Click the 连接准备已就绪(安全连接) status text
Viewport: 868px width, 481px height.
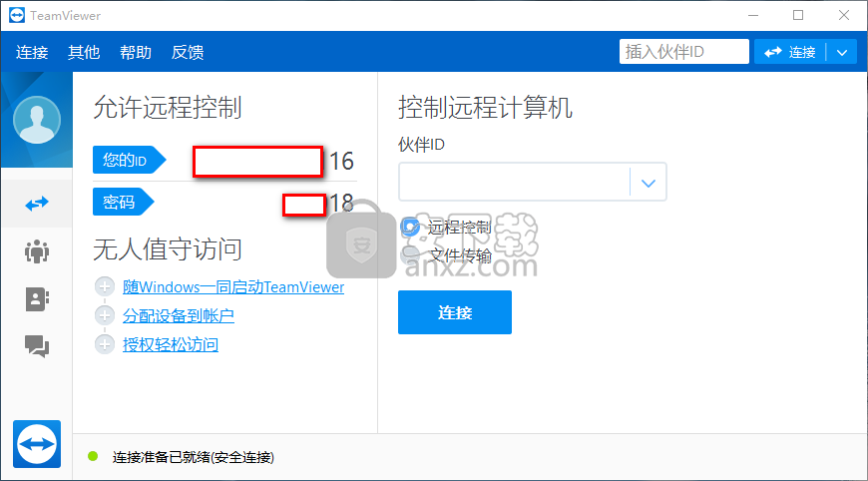click(x=194, y=457)
